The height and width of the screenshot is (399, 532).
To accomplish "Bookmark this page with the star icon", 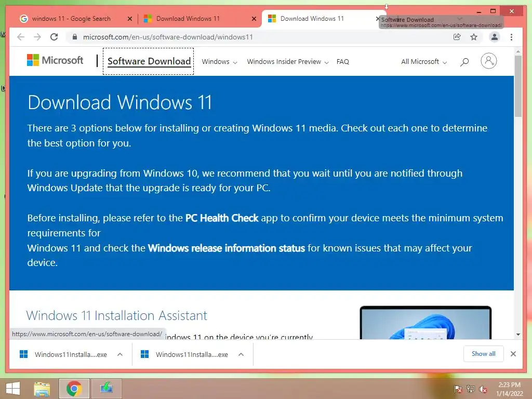I will coord(474,37).
